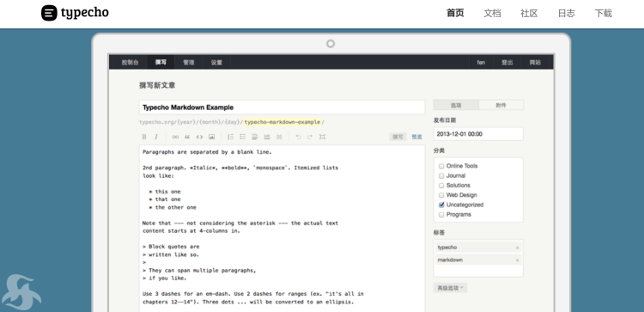Click inside the markdown editor text area
The width and height of the screenshot is (644, 312).
click(283, 228)
